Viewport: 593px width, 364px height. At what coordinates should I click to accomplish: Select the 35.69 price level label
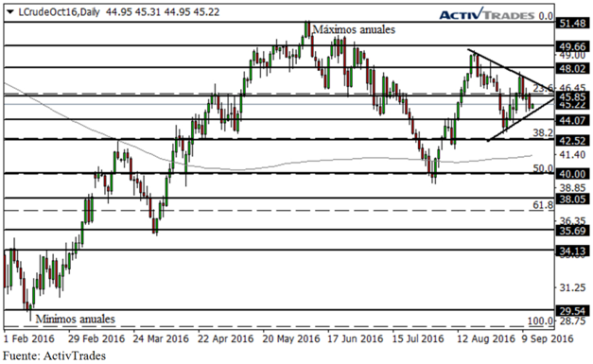tap(572, 231)
